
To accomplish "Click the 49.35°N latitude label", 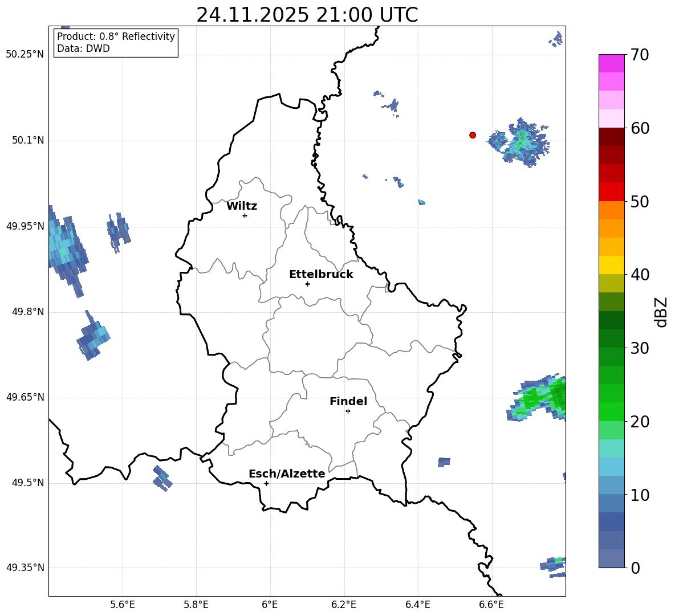I will coord(25,568).
